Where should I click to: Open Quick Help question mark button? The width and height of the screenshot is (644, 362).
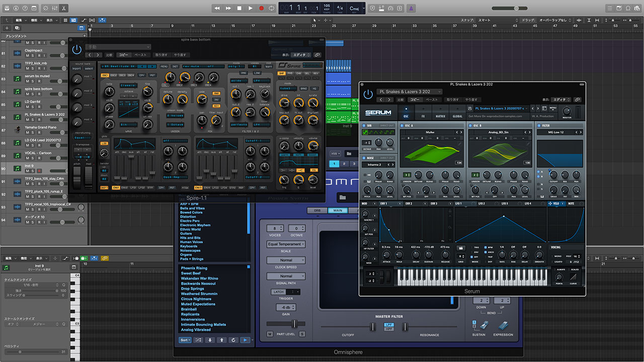26,8
